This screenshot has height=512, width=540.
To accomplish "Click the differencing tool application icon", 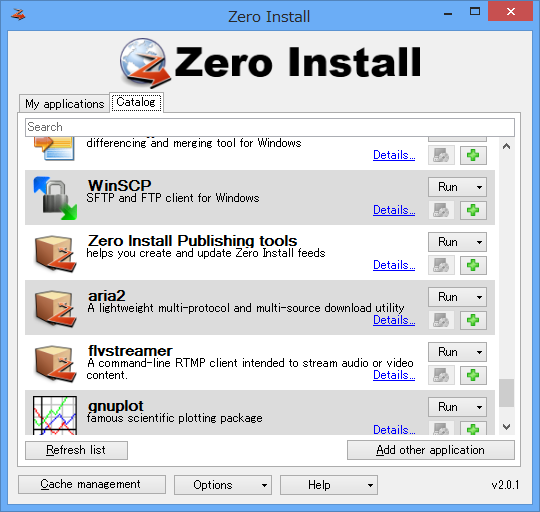I will [x=54, y=149].
